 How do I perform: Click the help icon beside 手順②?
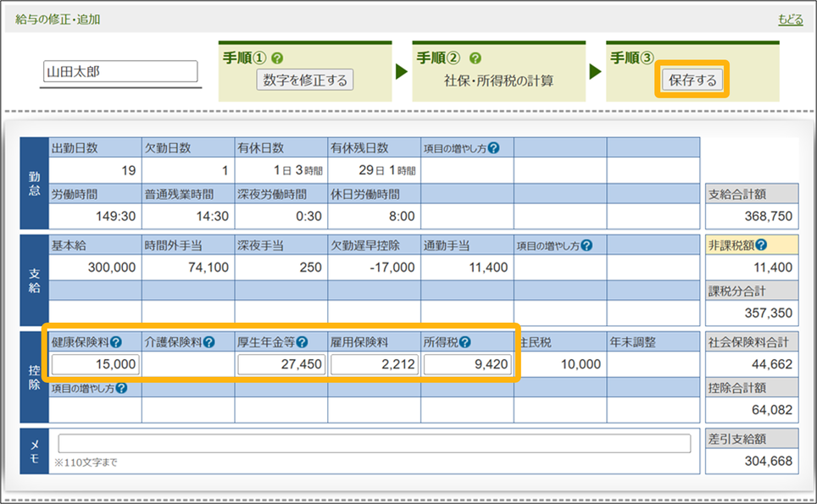[475, 58]
